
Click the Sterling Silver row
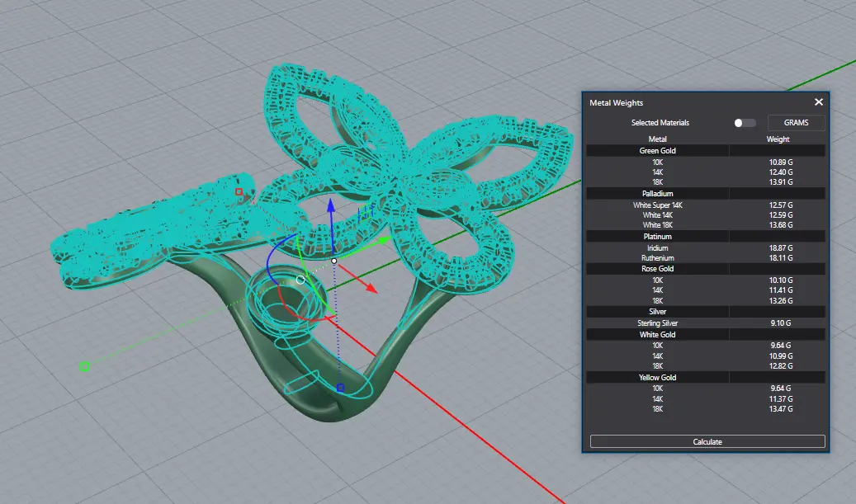[x=657, y=323]
